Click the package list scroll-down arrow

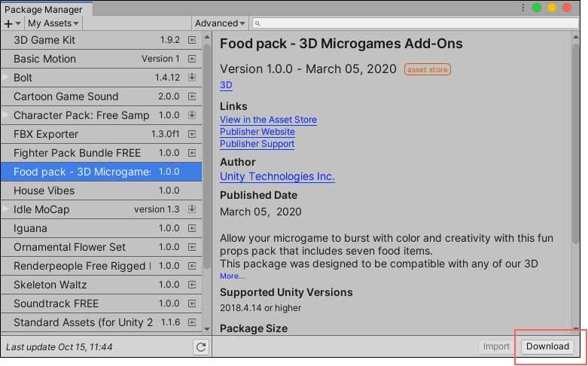tap(207, 329)
